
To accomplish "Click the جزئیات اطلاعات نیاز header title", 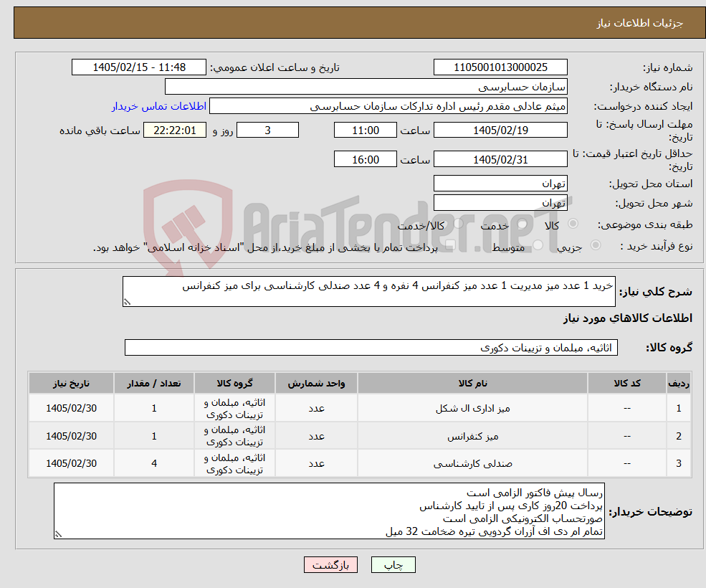I will [x=640, y=23].
